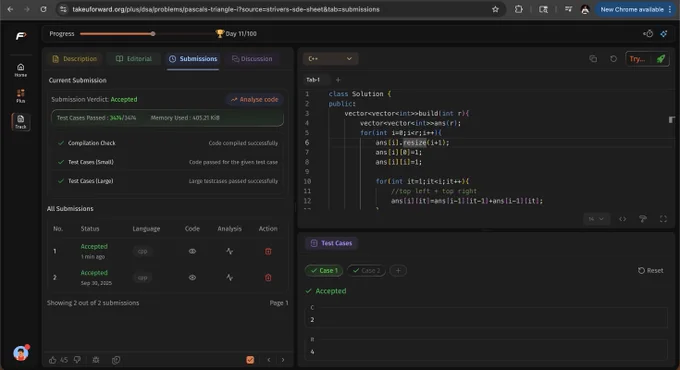Add a new editor tab with plus
This screenshot has height=370, width=680.
point(338,80)
